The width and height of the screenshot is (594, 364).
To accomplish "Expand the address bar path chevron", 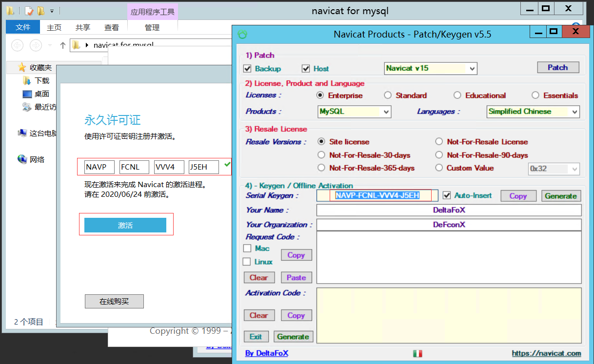I will (87, 45).
